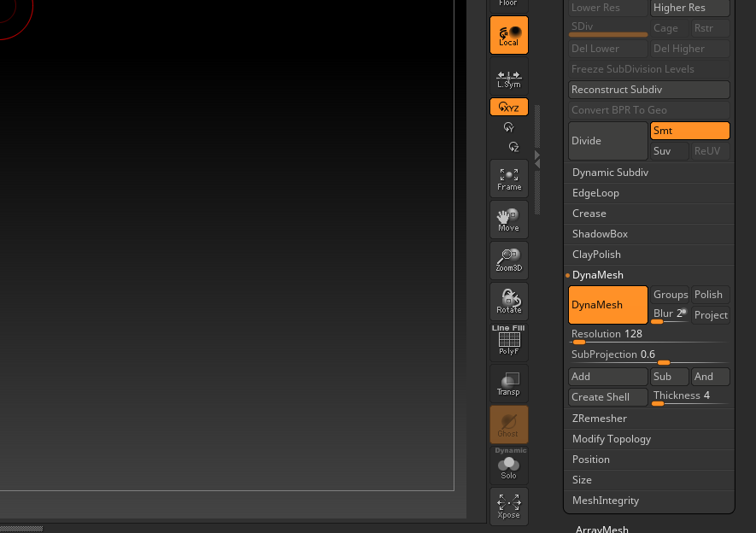Toggle PolyF line fill display

[508, 343]
